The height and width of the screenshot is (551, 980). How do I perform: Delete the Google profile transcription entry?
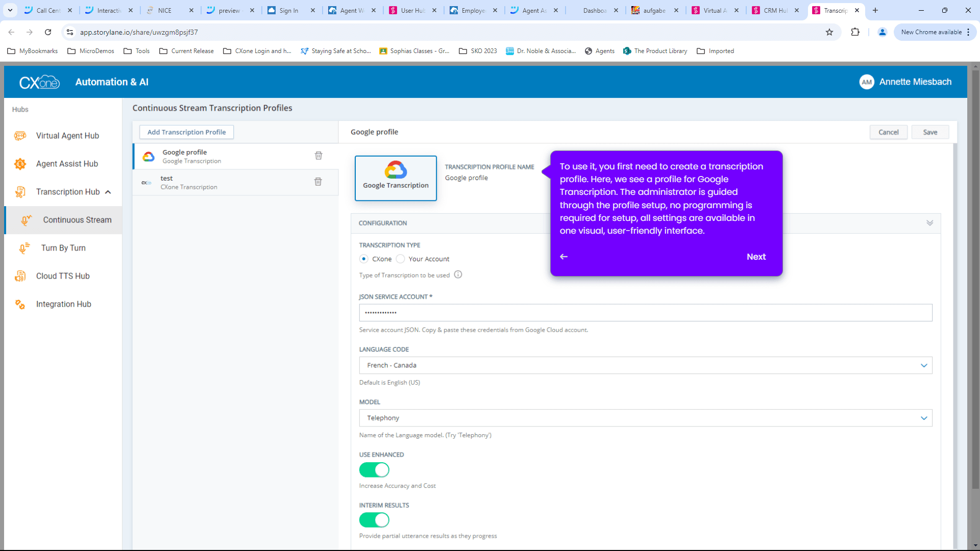tap(318, 156)
